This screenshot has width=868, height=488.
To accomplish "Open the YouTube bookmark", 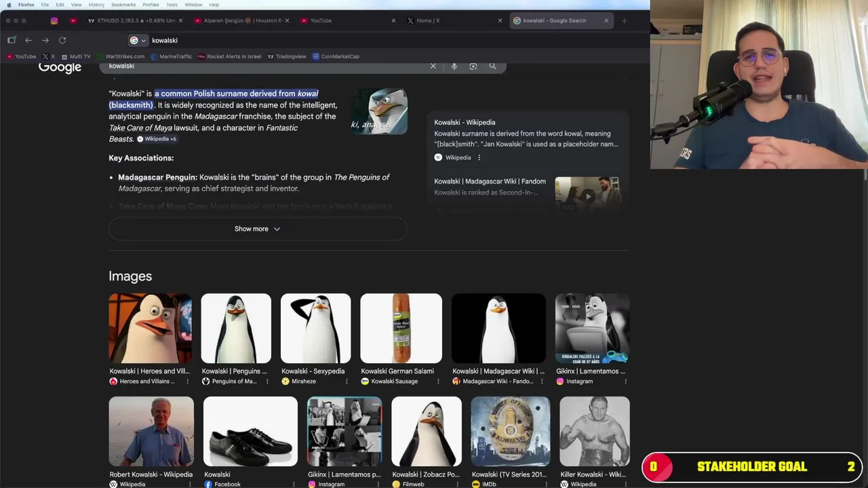I will point(22,56).
